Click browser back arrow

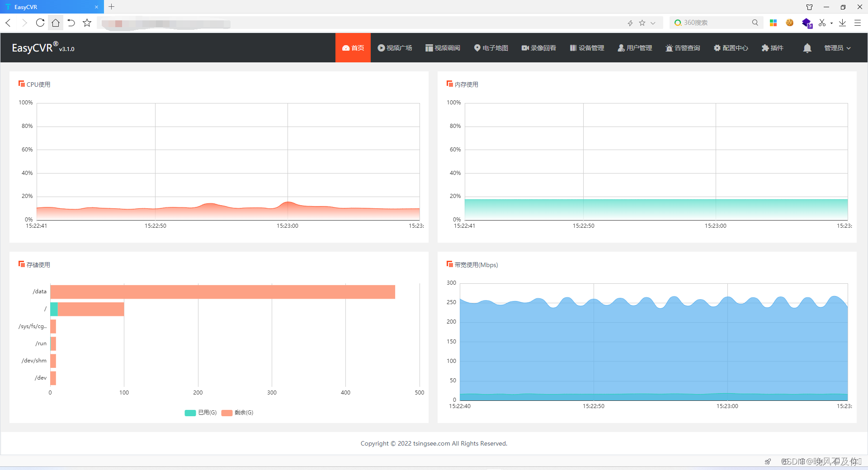pyautogui.click(x=8, y=23)
